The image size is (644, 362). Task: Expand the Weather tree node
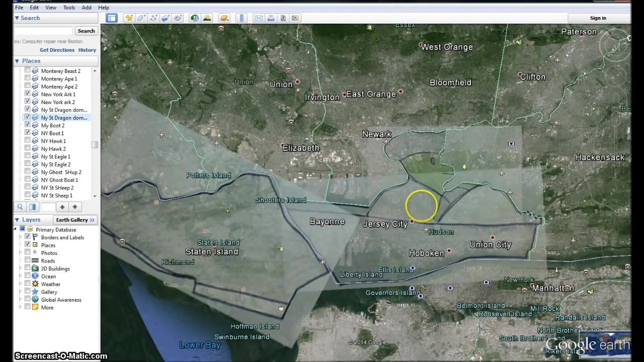(21, 284)
